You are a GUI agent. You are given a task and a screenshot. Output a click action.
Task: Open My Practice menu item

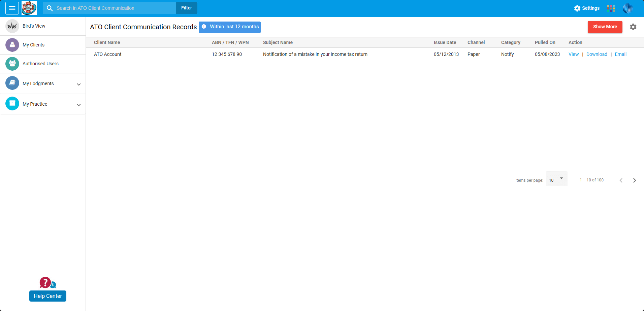[x=43, y=104]
